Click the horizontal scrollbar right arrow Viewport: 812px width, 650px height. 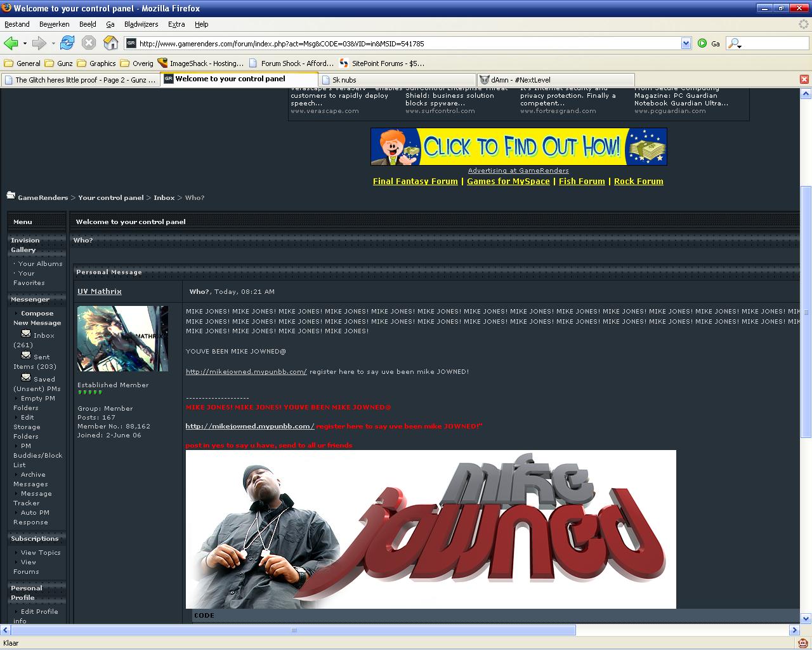794,630
